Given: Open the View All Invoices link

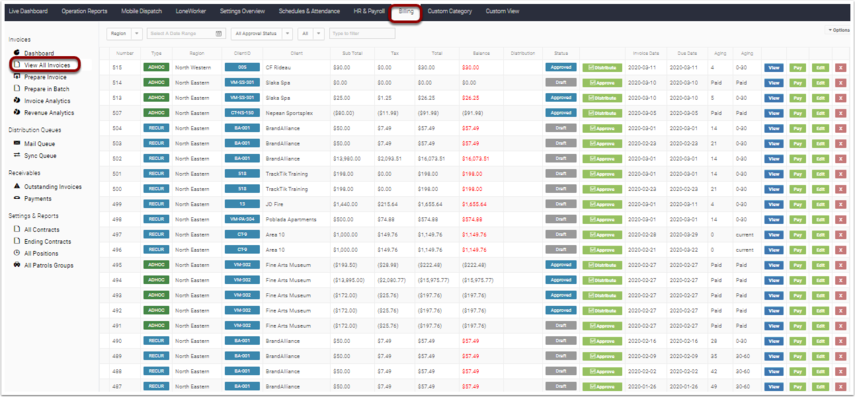Looking at the screenshot, I should (47, 65).
